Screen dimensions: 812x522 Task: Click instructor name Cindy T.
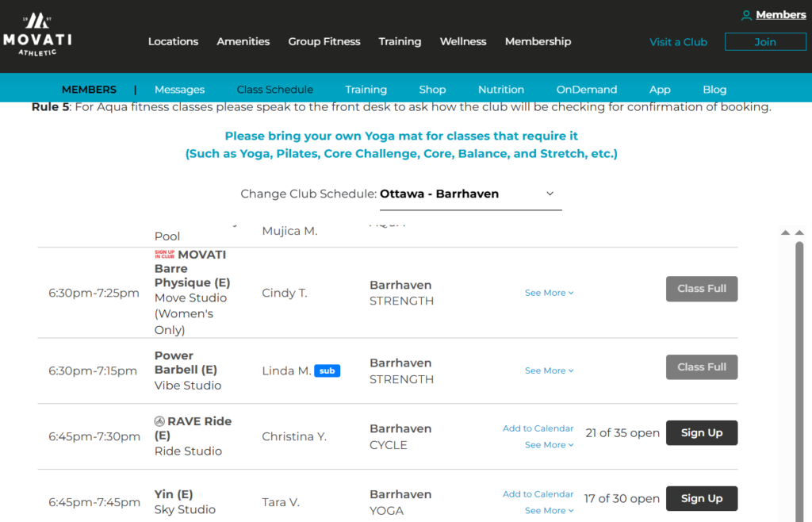click(x=285, y=293)
